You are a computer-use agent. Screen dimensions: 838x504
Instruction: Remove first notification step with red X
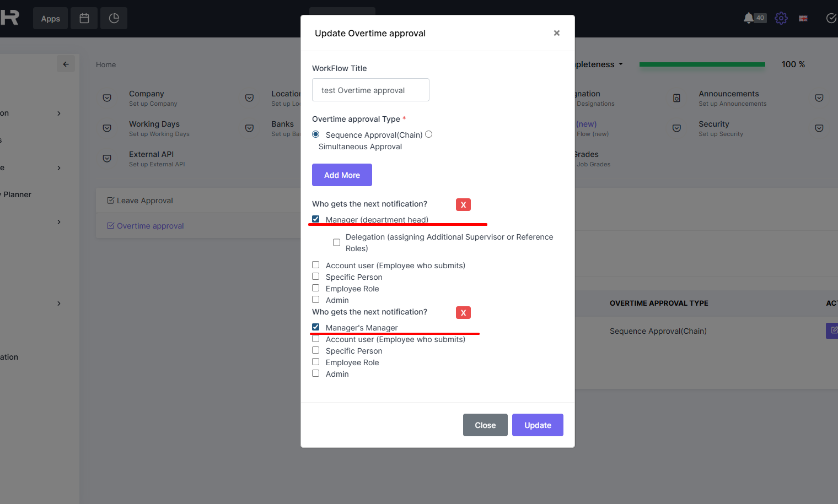[x=463, y=205]
